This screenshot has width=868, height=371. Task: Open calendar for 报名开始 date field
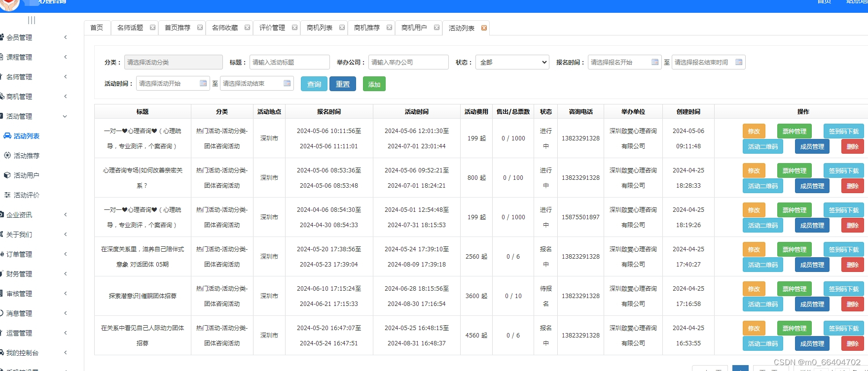click(x=655, y=62)
